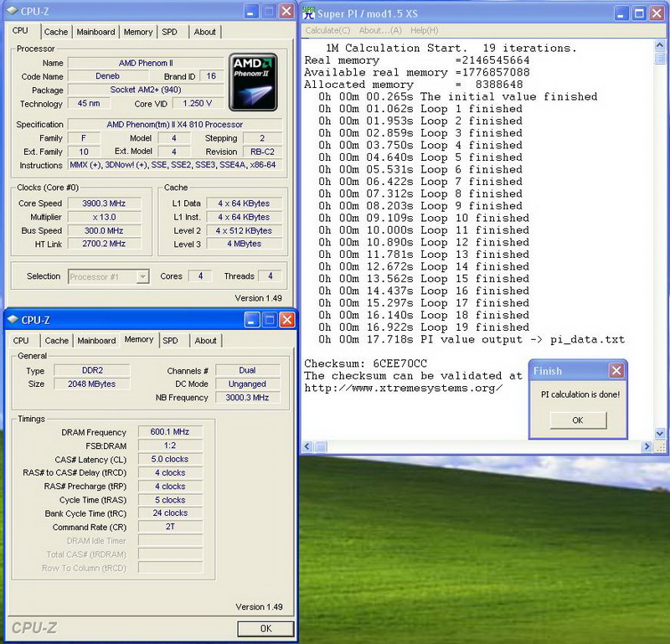Open the Processor #1 selection dropdown

pyautogui.click(x=142, y=276)
